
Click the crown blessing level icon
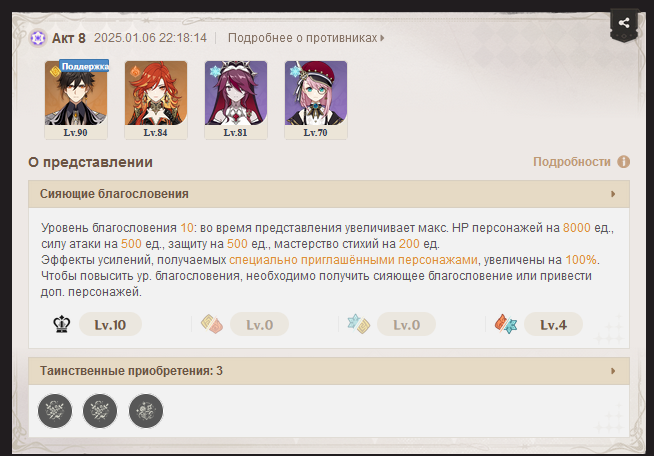62,324
